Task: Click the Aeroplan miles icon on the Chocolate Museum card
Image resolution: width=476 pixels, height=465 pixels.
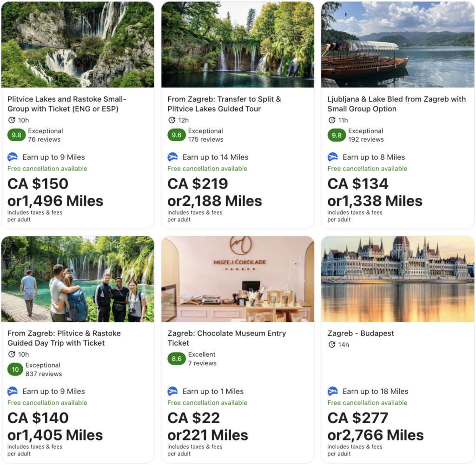Action: 172,391
